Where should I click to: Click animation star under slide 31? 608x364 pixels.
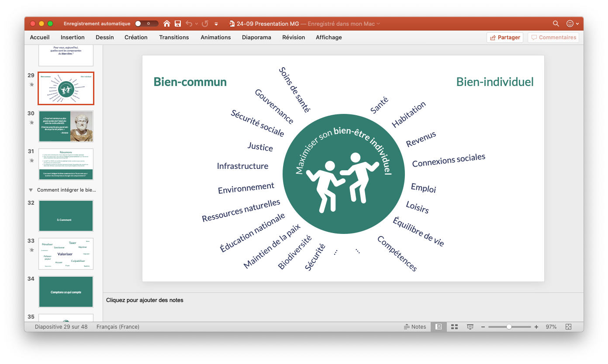pyautogui.click(x=31, y=161)
